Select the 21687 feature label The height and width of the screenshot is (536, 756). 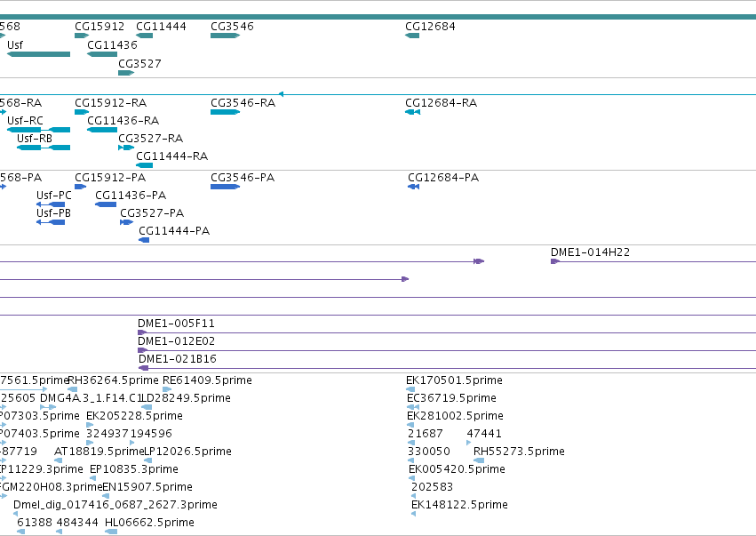(x=426, y=434)
